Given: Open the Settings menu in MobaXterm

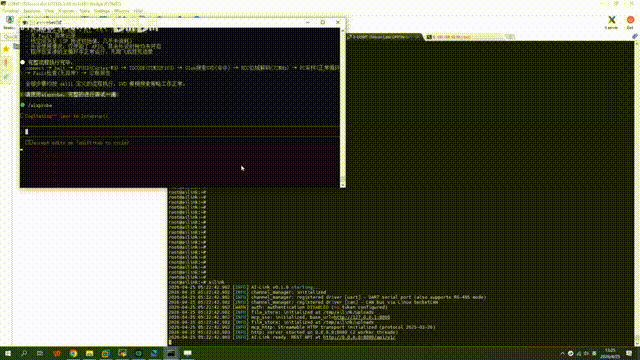Looking at the screenshot, I should point(102,11).
